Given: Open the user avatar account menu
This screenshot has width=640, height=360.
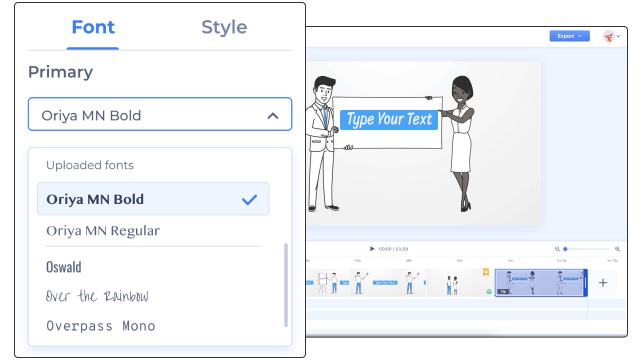Looking at the screenshot, I should [611, 36].
